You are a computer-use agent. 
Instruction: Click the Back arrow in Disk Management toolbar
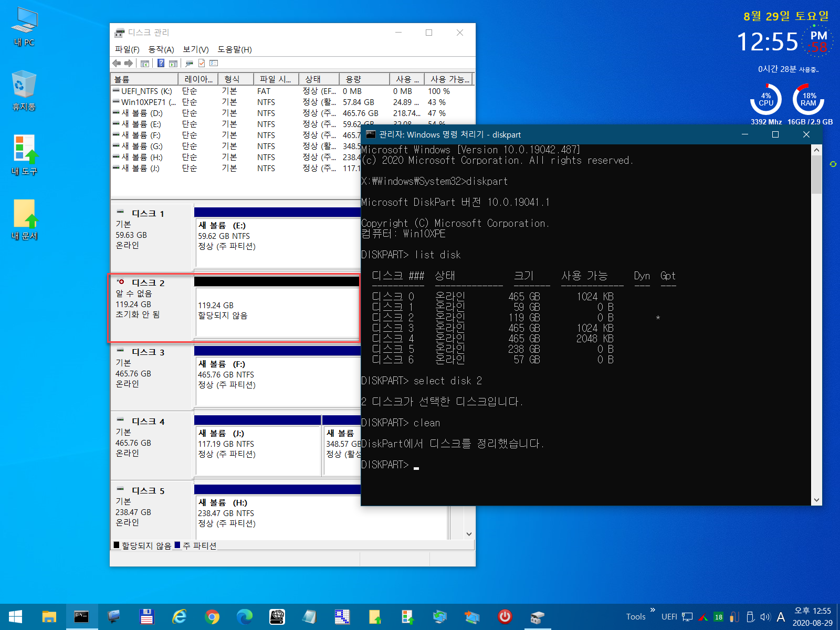pyautogui.click(x=117, y=64)
